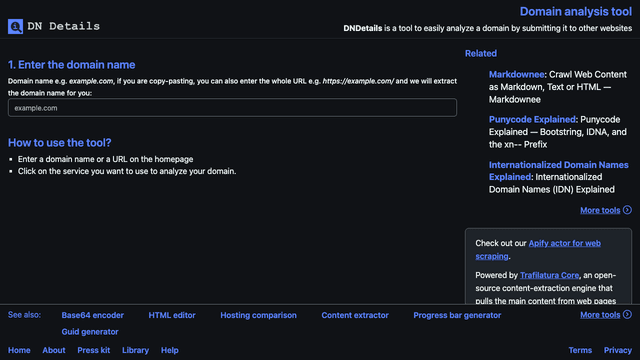Open Content extractor tool link

pyautogui.click(x=355, y=315)
